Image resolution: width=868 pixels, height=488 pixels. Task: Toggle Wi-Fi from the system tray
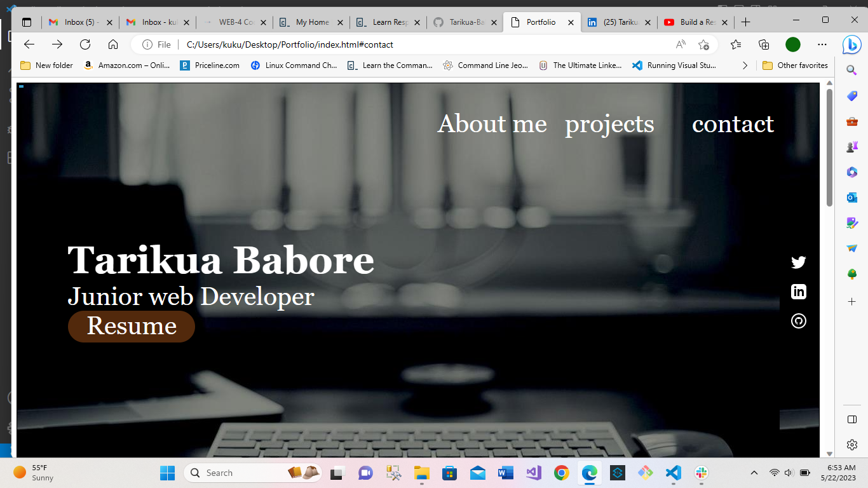click(775, 473)
